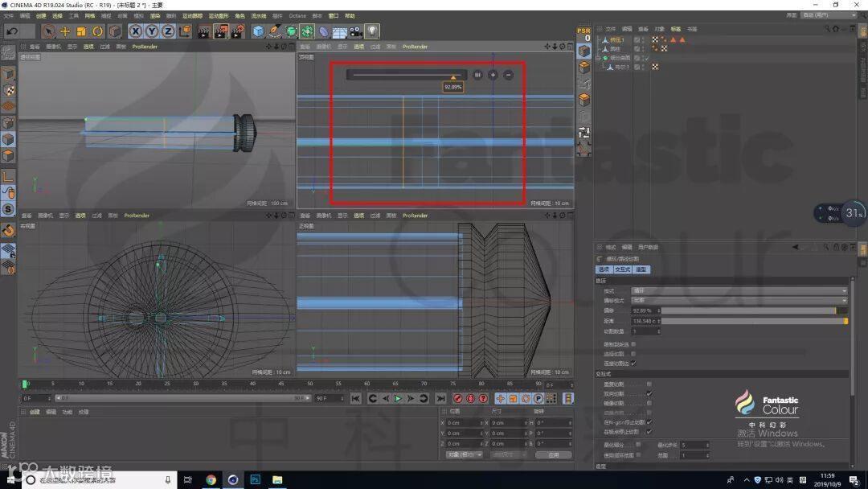Switch to the 交互式 tab
Viewport: 868px width, 489px height.
(622, 269)
